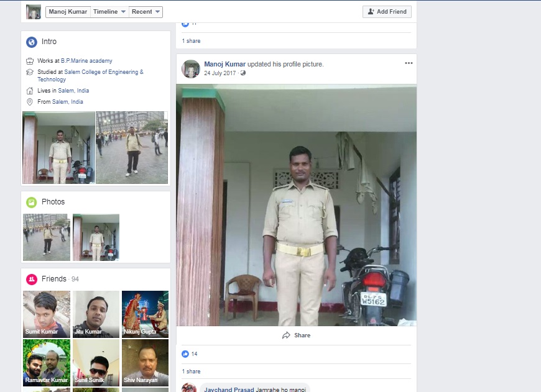Expand the Recent dropdown

pyautogui.click(x=146, y=12)
